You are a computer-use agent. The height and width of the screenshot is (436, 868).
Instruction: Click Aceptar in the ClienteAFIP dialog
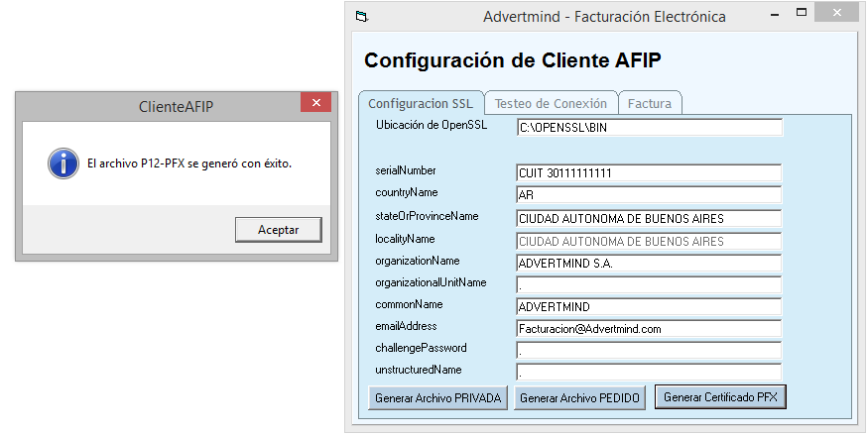[279, 230]
